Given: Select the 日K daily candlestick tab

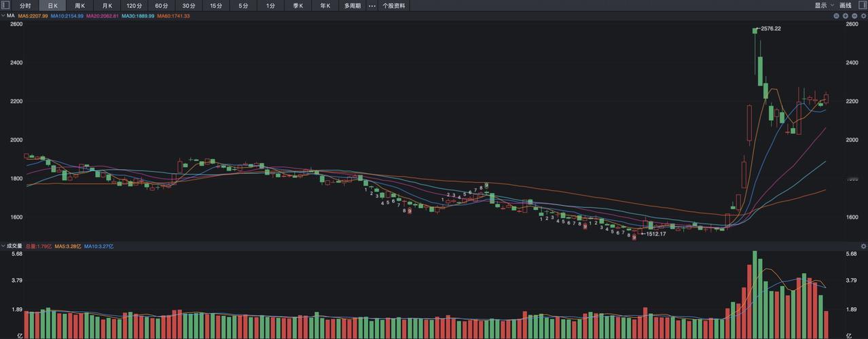Looking at the screenshot, I should click(52, 5).
